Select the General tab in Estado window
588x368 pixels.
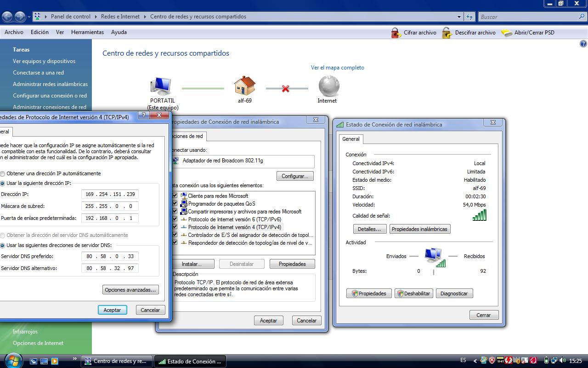[x=351, y=139]
